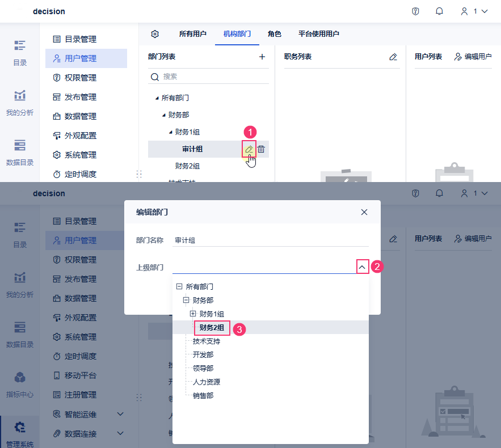The image size is (501, 448).
Task: Open 管理系统 in the lower sidebar
Action: tap(20, 434)
